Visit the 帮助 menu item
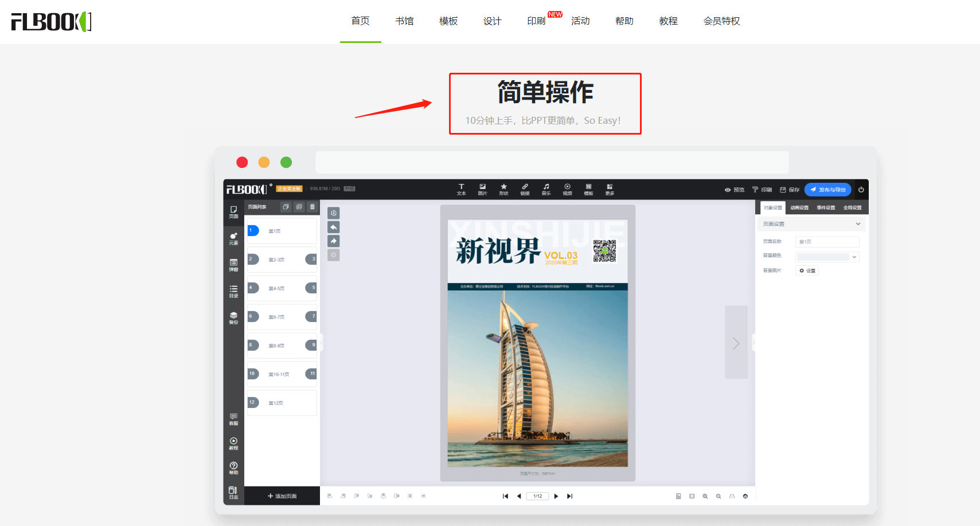980x526 pixels. [x=624, y=21]
